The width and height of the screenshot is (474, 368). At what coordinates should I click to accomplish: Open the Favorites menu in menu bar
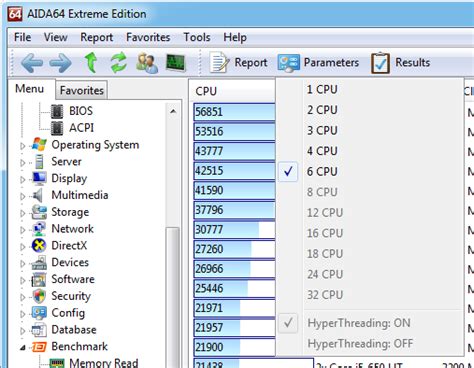point(148,37)
